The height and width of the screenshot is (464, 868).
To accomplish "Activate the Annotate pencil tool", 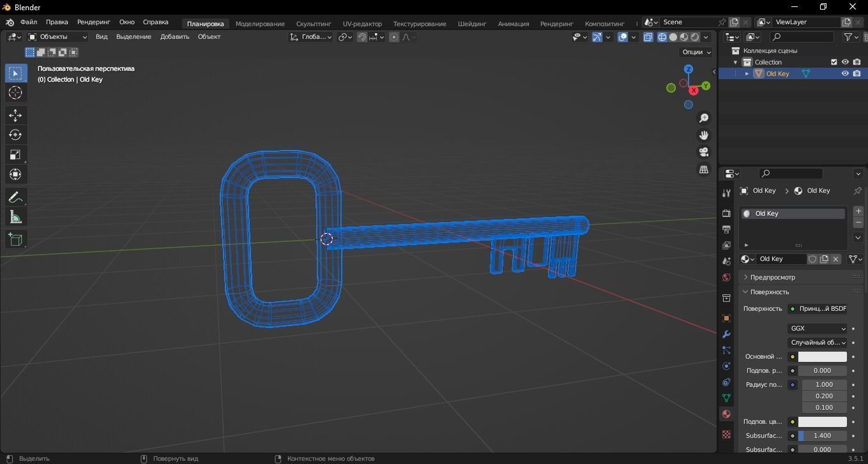I will 15,198.
